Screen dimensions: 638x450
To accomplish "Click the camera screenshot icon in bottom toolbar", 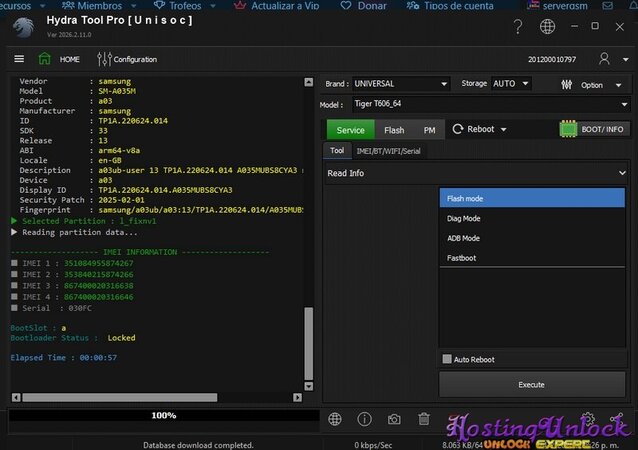I will pyautogui.click(x=394, y=419).
